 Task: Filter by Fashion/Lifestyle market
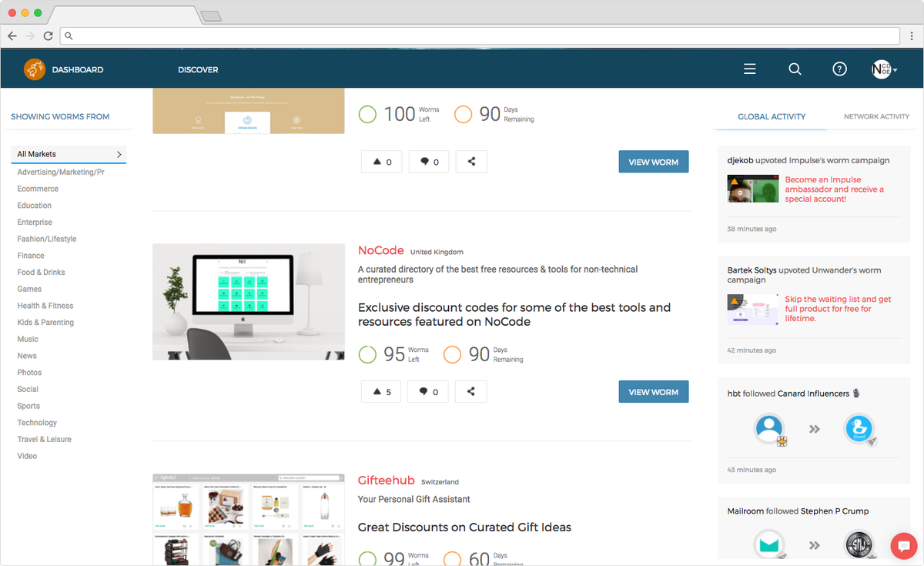click(x=47, y=239)
